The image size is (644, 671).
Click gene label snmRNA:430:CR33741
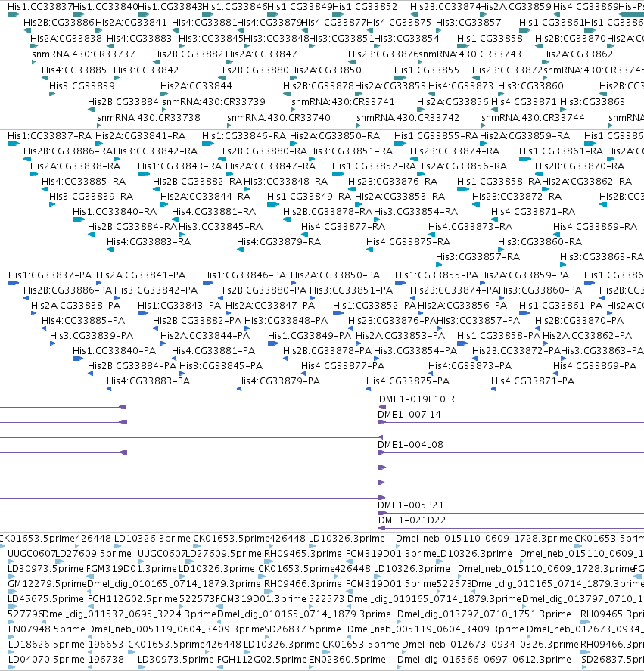[x=343, y=102]
